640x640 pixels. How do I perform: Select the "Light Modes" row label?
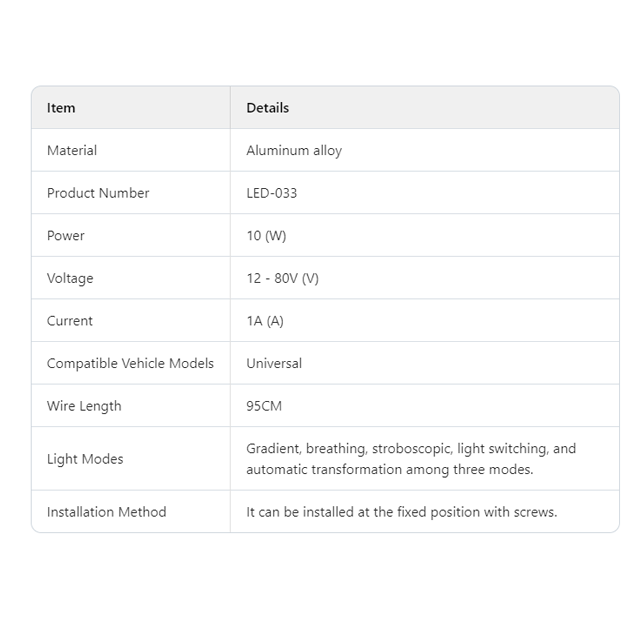coord(85,459)
